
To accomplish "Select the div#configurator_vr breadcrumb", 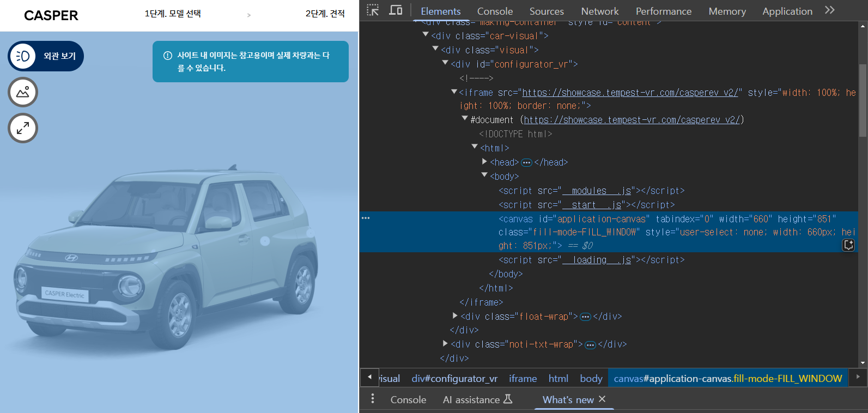I will (x=454, y=378).
